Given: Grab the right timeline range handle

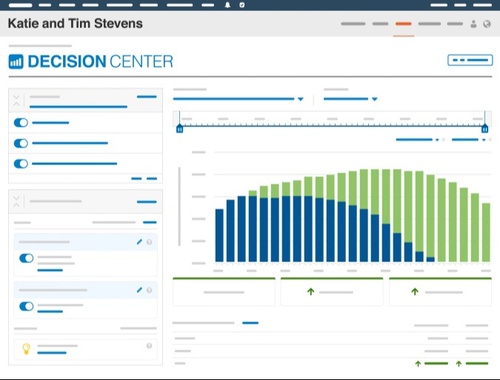Looking at the screenshot, I should click(485, 128).
